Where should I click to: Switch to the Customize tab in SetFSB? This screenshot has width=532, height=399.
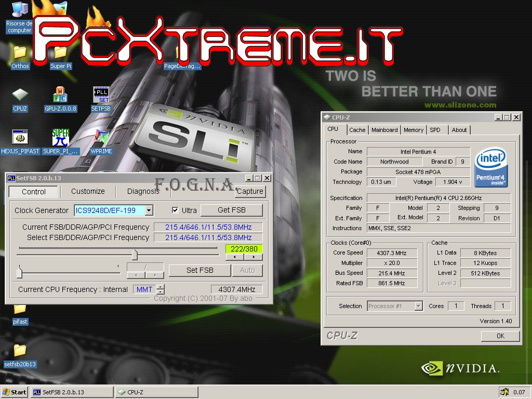pos(88,191)
